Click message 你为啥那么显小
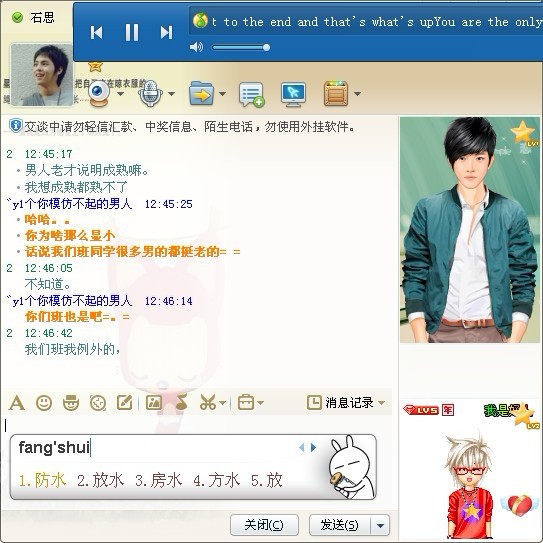The width and height of the screenshot is (543, 543). (x=70, y=236)
